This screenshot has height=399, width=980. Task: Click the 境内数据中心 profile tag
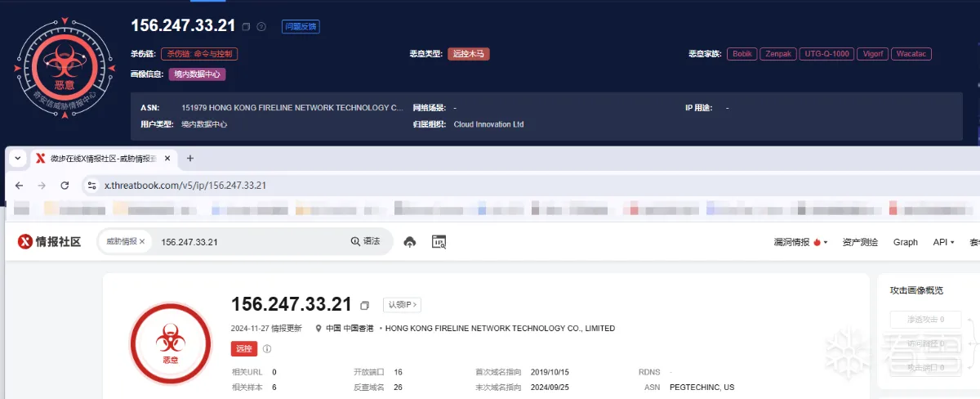click(197, 74)
